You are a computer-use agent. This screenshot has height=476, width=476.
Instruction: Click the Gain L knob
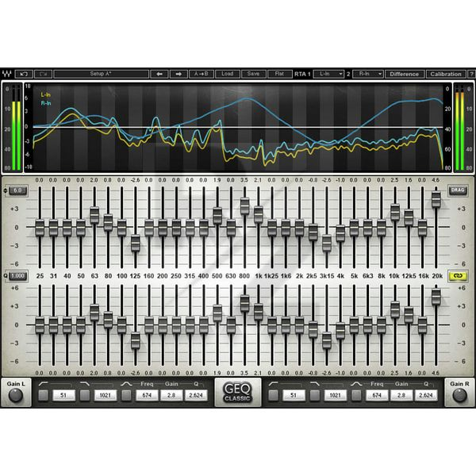(16, 396)
